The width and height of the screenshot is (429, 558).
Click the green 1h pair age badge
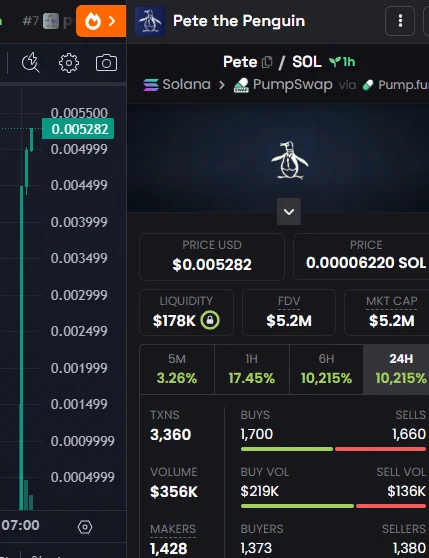(341, 62)
